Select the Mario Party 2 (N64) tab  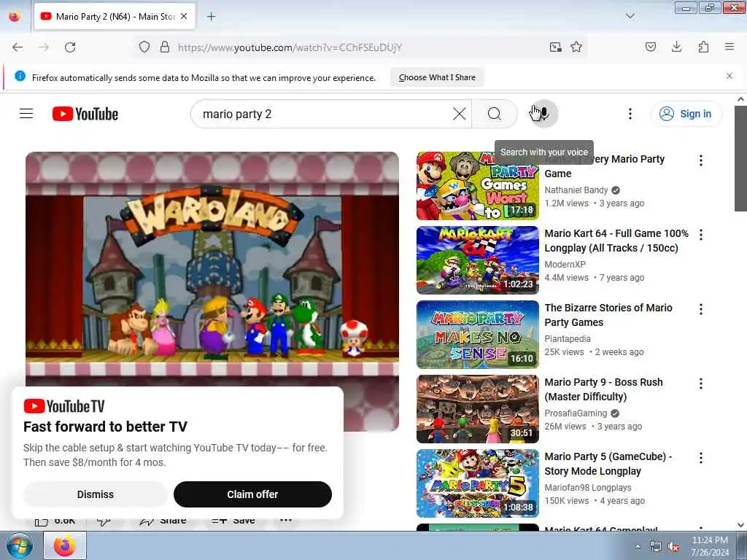(x=115, y=17)
